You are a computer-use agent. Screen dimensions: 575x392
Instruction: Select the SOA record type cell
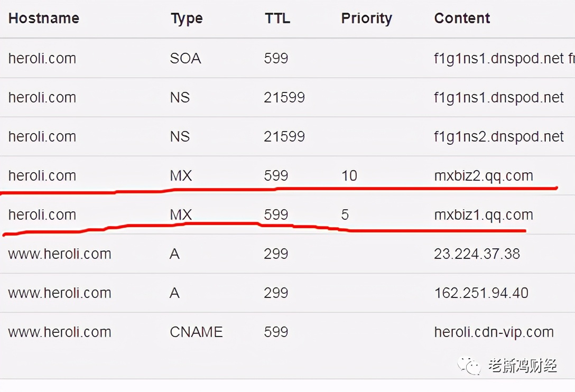pos(186,58)
